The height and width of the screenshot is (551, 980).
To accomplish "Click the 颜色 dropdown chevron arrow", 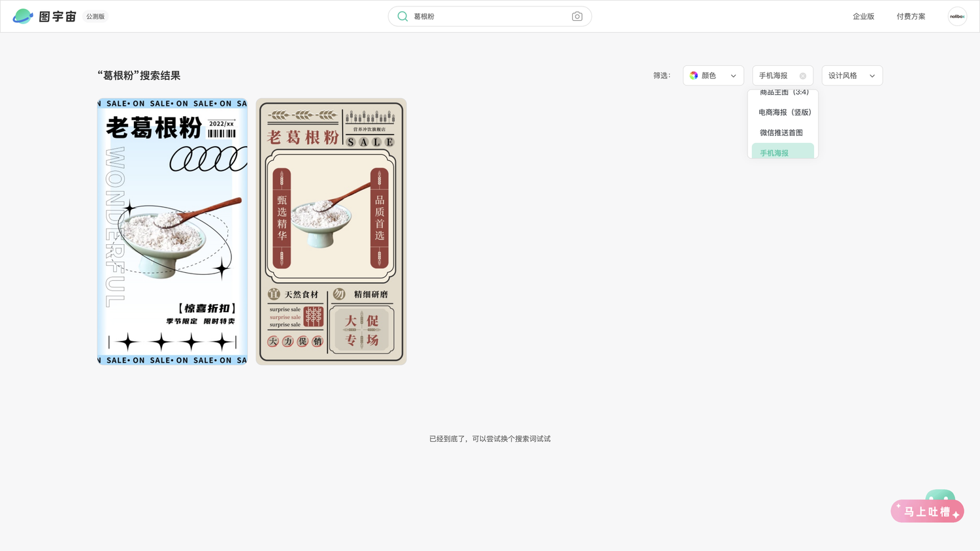I will pos(733,76).
